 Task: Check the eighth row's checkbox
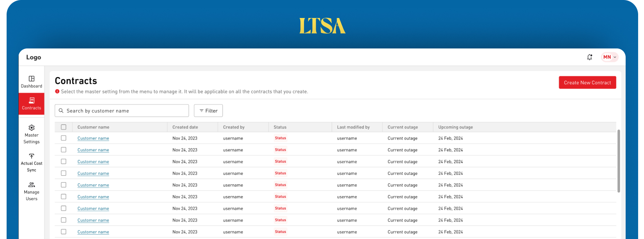64,220
